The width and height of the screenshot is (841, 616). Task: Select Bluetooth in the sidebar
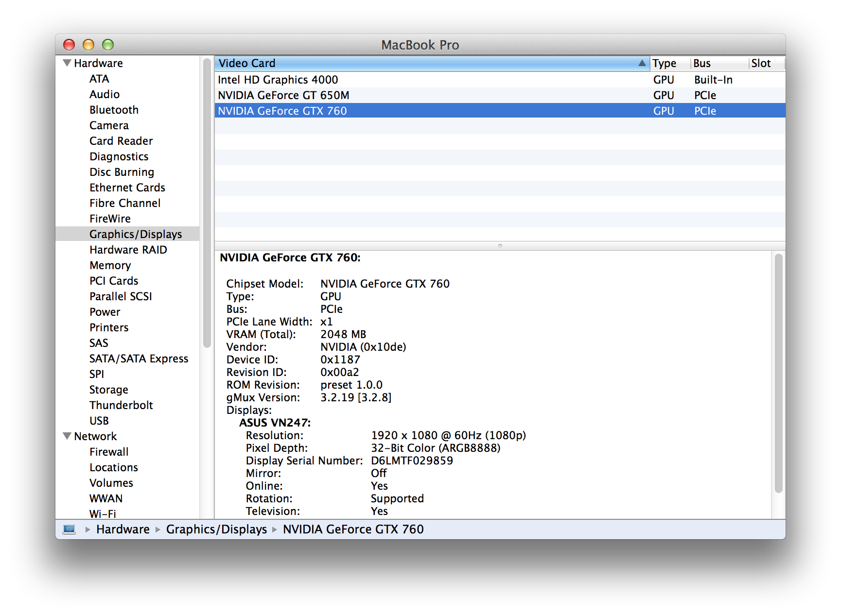pyautogui.click(x=114, y=110)
